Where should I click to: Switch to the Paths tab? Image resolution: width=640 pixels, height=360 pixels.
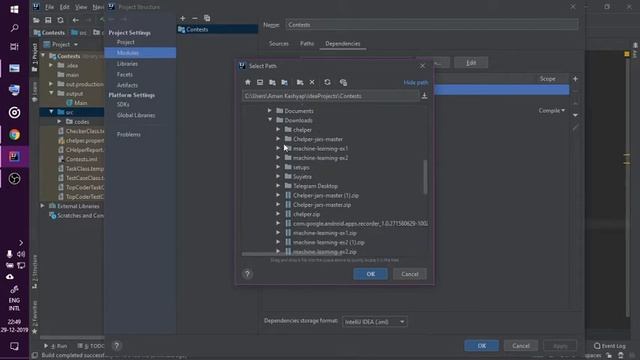pyautogui.click(x=307, y=44)
